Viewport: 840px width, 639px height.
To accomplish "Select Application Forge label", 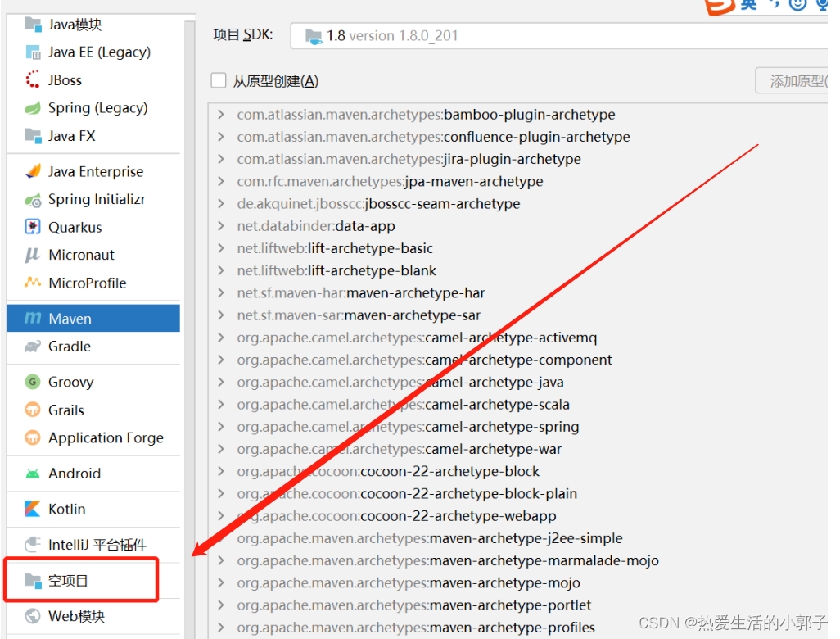I will [x=106, y=438].
